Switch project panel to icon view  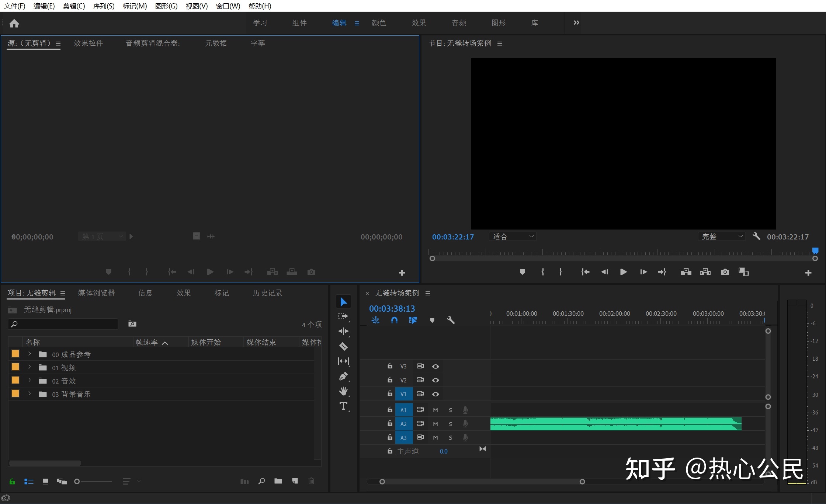click(x=45, y=481)
